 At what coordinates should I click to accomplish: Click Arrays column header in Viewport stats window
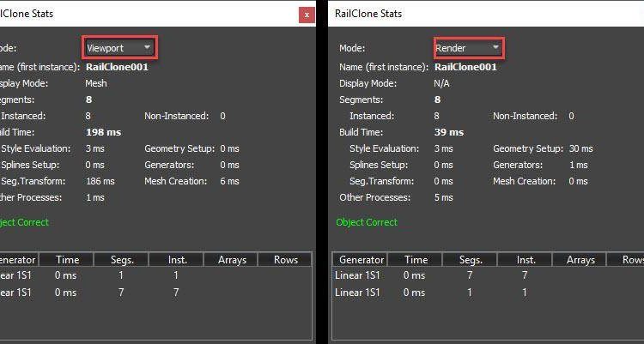(x=232, y=260)
